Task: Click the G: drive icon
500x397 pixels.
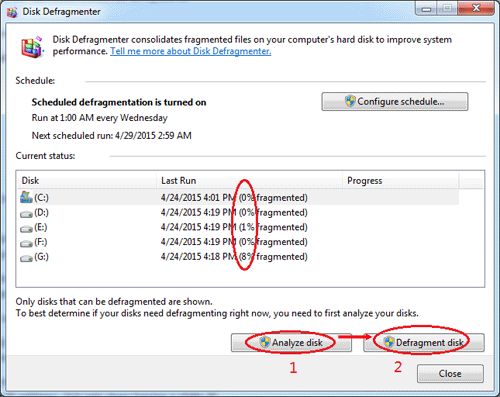Action: pos(26,258)
